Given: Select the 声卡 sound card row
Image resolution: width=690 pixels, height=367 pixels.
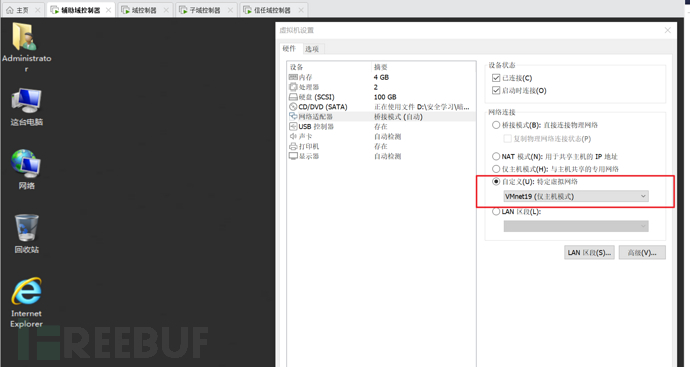Looking at the screenshot, I should coord(382,136).
